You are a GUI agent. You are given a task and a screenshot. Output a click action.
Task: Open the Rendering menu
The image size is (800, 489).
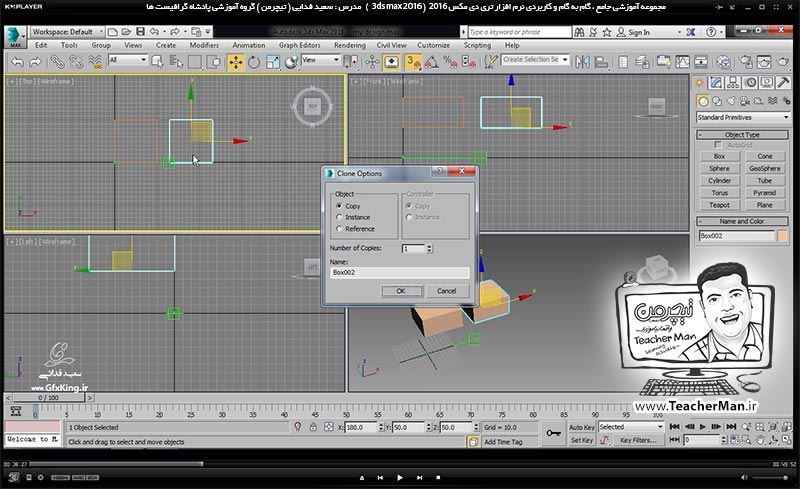click(x=349, y=45)
